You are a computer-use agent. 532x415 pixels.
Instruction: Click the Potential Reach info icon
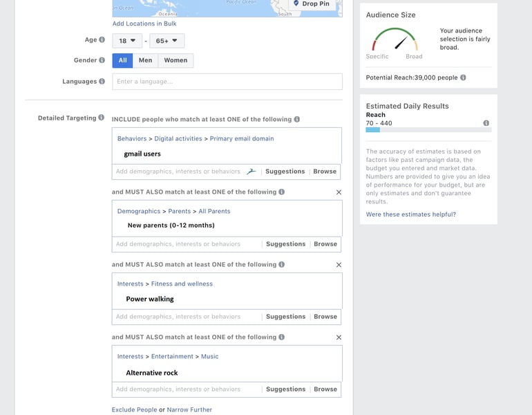coord(463,78)
